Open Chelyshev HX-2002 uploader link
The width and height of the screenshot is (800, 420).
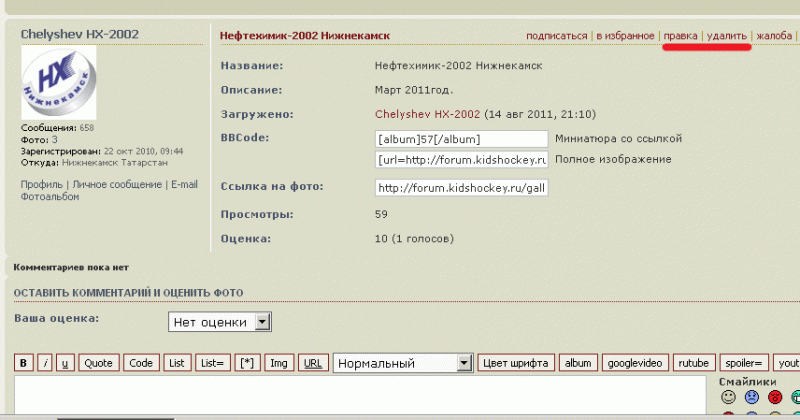(428, 114)
